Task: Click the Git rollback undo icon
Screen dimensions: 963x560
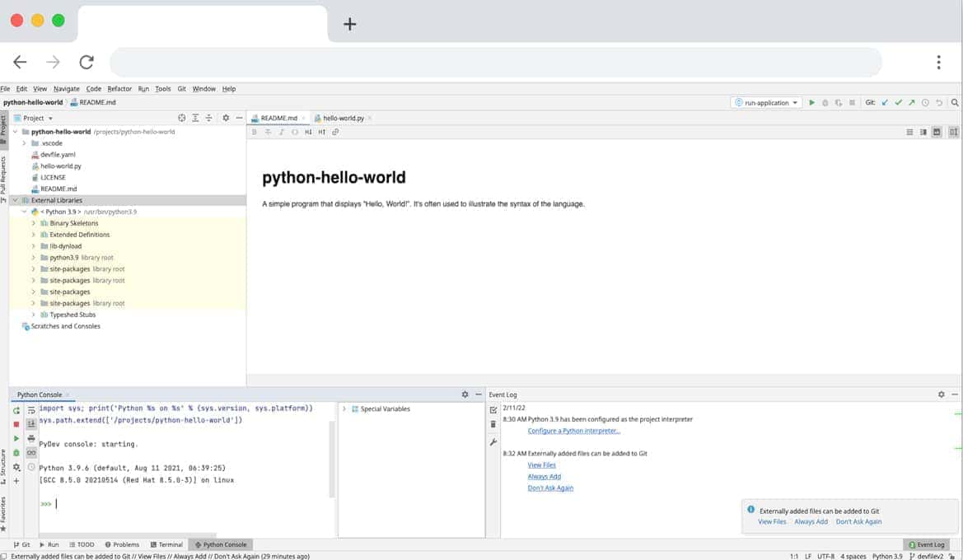Action: pyautogui.click(x=939, y=103)
